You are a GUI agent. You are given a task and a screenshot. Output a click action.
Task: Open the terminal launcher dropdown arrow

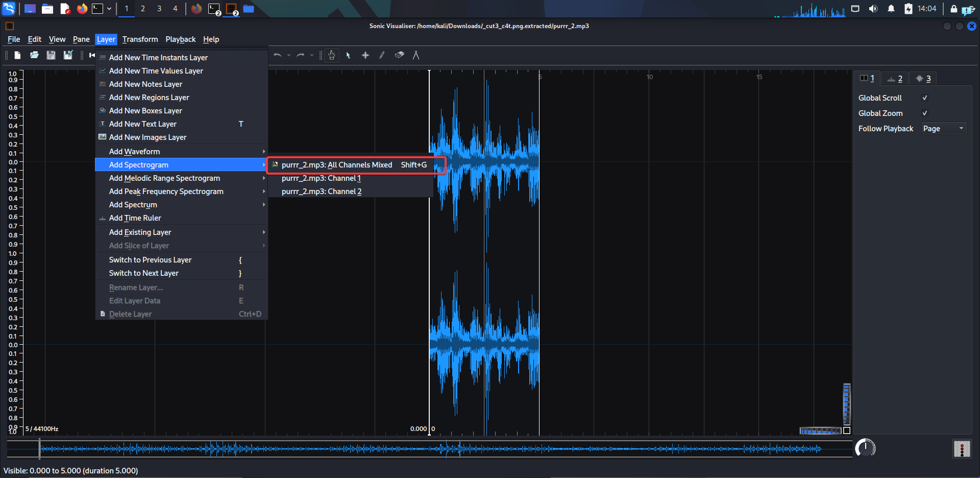point(109,9)
